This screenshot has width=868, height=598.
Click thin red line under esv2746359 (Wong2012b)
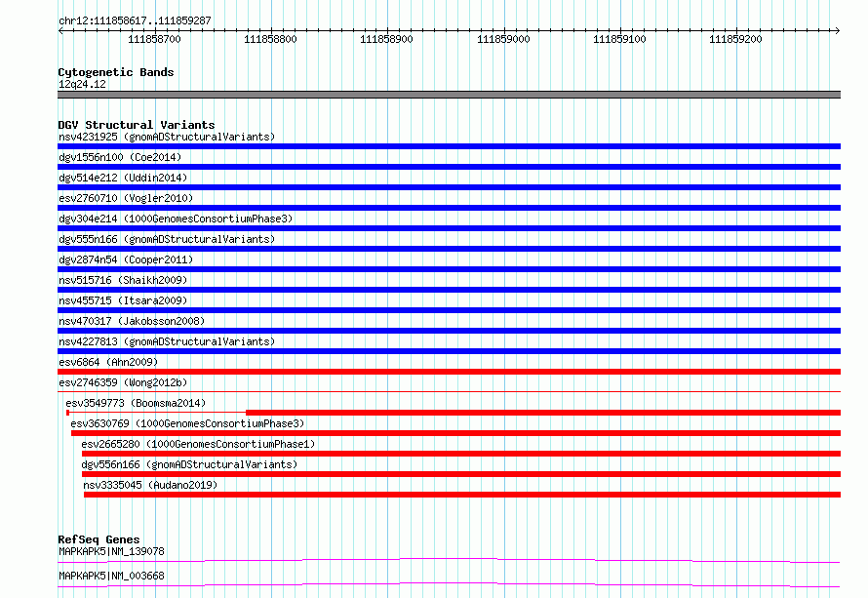click(449, 392)
